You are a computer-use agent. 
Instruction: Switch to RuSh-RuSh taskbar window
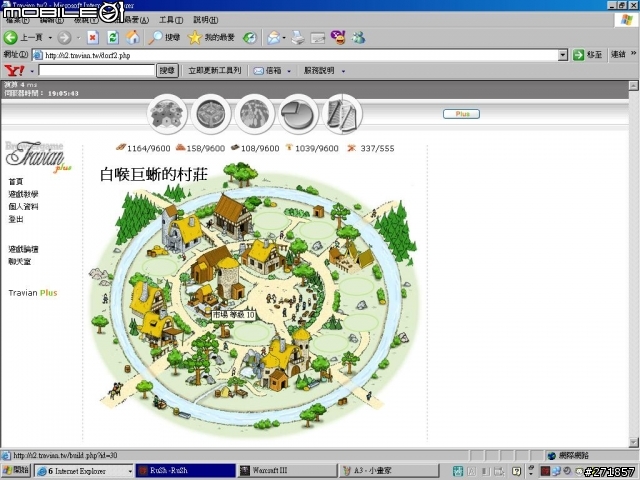[x=185, y=471]
